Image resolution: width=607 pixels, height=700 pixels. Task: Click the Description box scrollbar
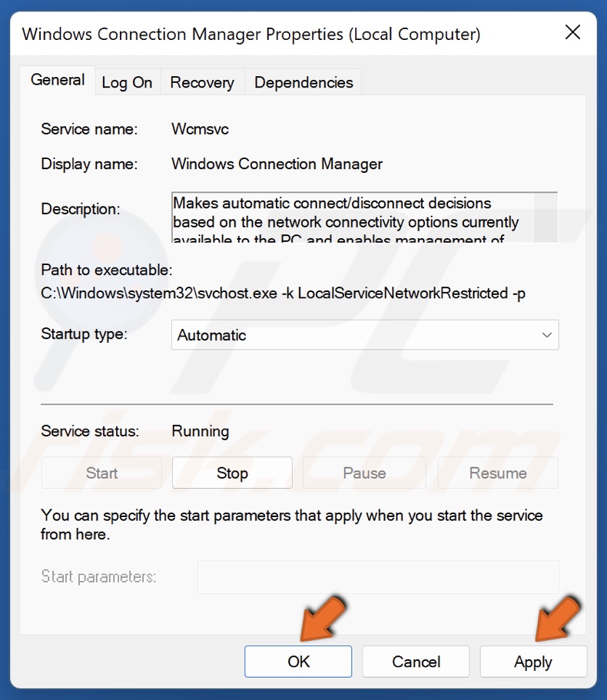pyautogui.click(x=546, y=217)
